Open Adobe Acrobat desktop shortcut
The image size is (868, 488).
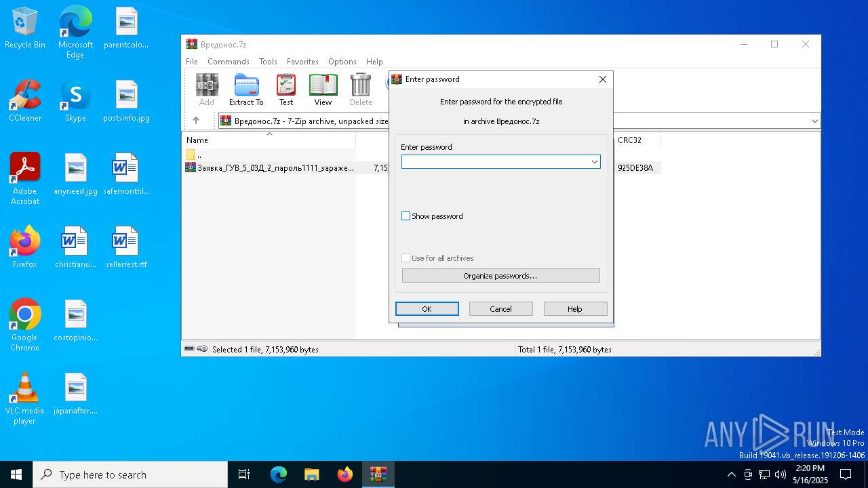25,178
